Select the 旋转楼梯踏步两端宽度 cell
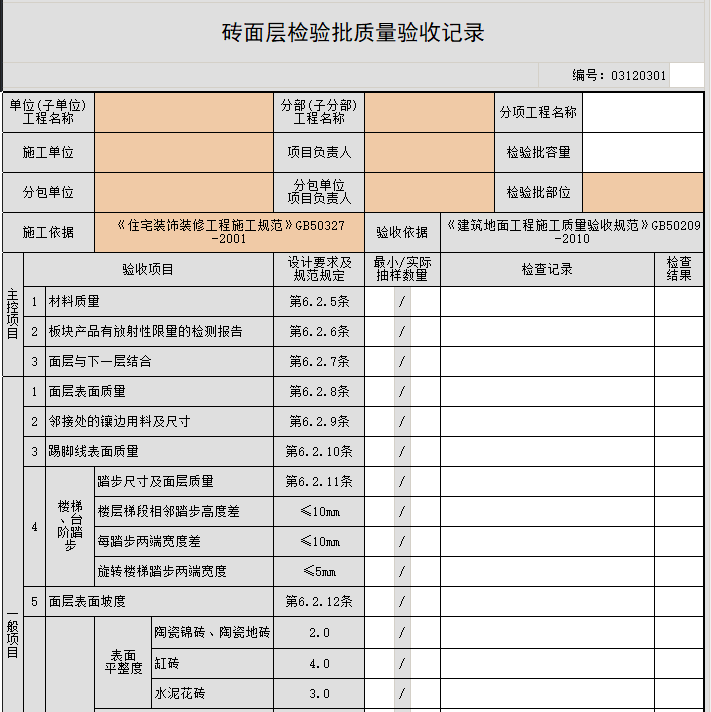 184,571
